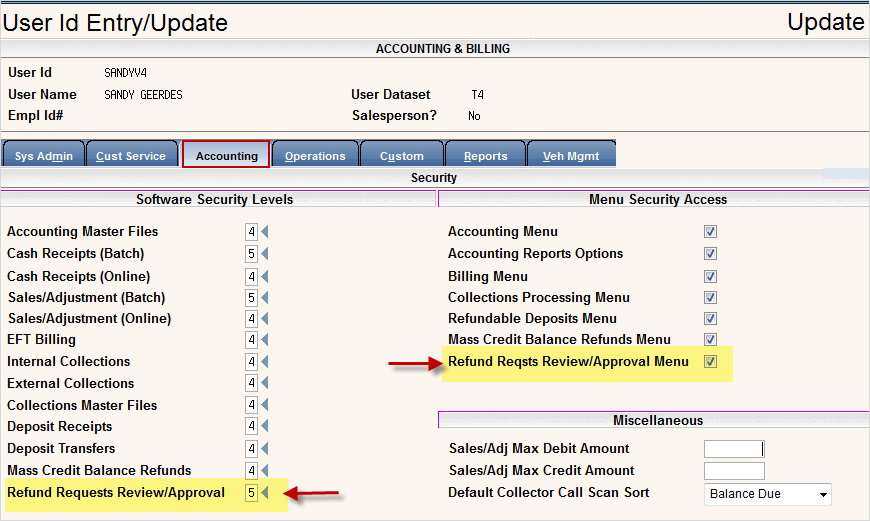Open lookup arrow for Sales/Adjustment (Batch)

point(265,297)
